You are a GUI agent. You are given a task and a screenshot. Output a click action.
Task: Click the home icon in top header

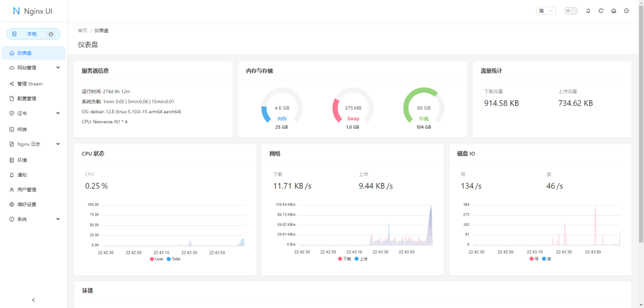[614, 11]
